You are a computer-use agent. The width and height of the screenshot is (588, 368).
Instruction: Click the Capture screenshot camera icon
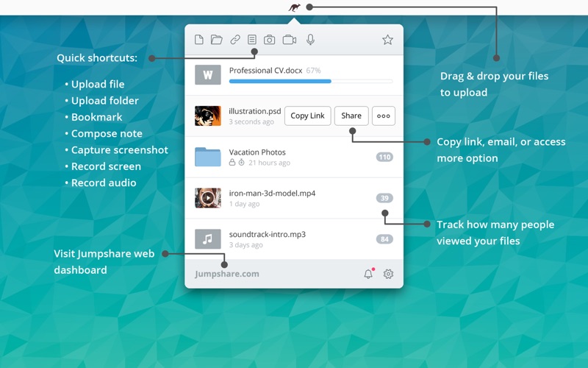pyautogui.click(x=270, y=40)
